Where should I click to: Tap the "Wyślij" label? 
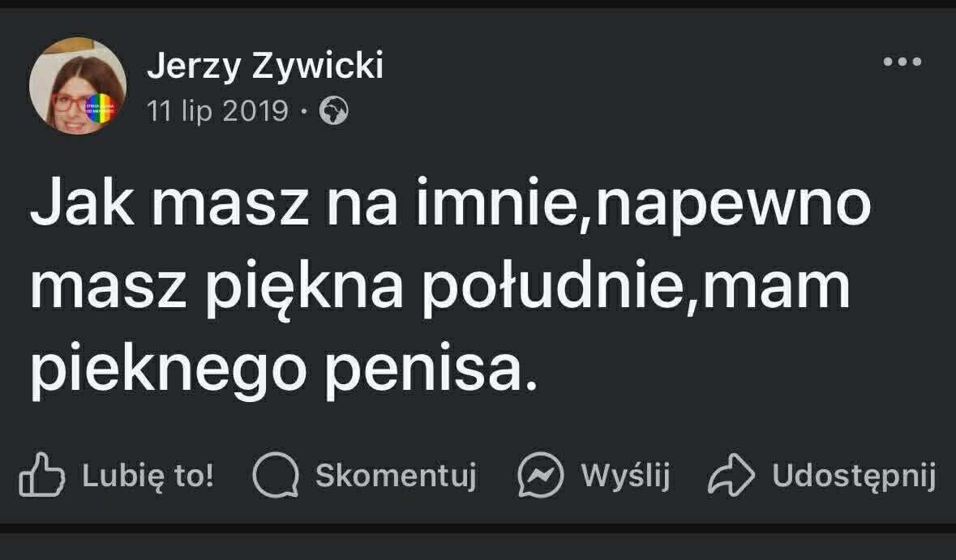click(x=625, y=475)
